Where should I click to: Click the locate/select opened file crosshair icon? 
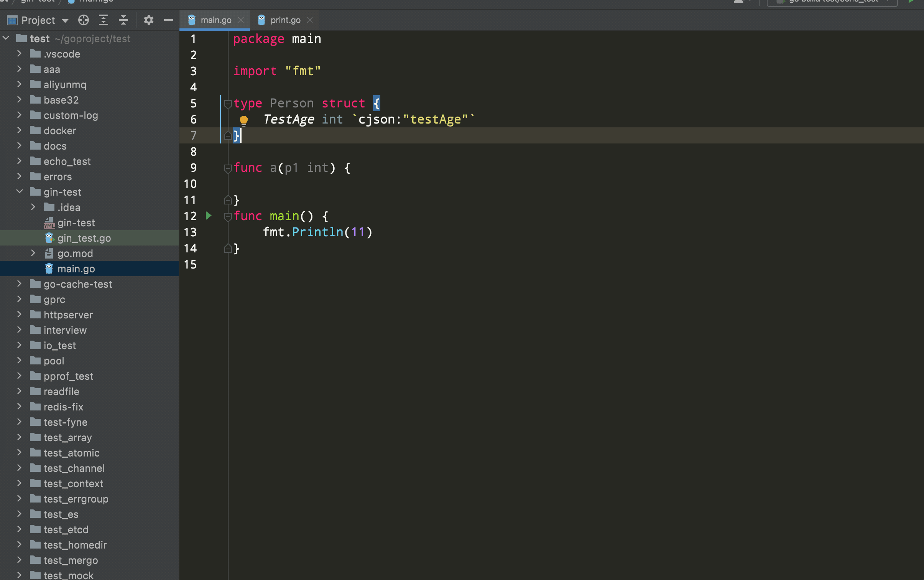(83, 20)
